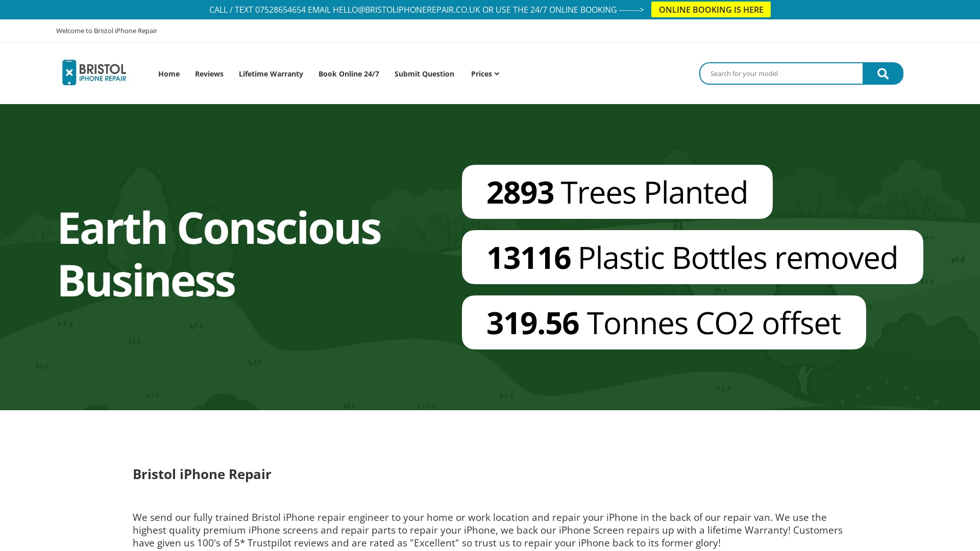Image resolution: width=980 pixels, height=551 pixels.
Task: Expand the Prices dropdown menu
Action: (481, 74)
